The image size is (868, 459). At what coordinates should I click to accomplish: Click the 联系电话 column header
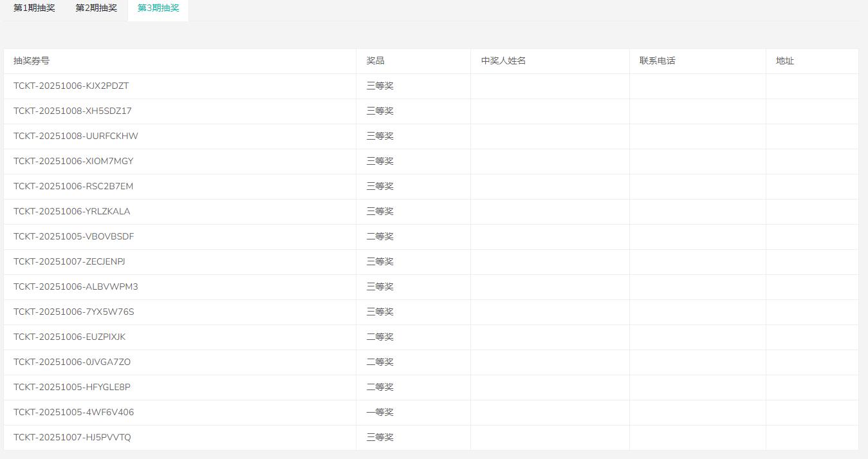click(x=657, y=61)
